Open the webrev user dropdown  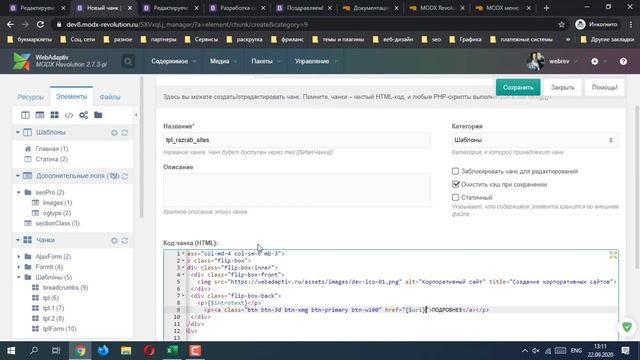pyautogui.click(x=563, y=61)
